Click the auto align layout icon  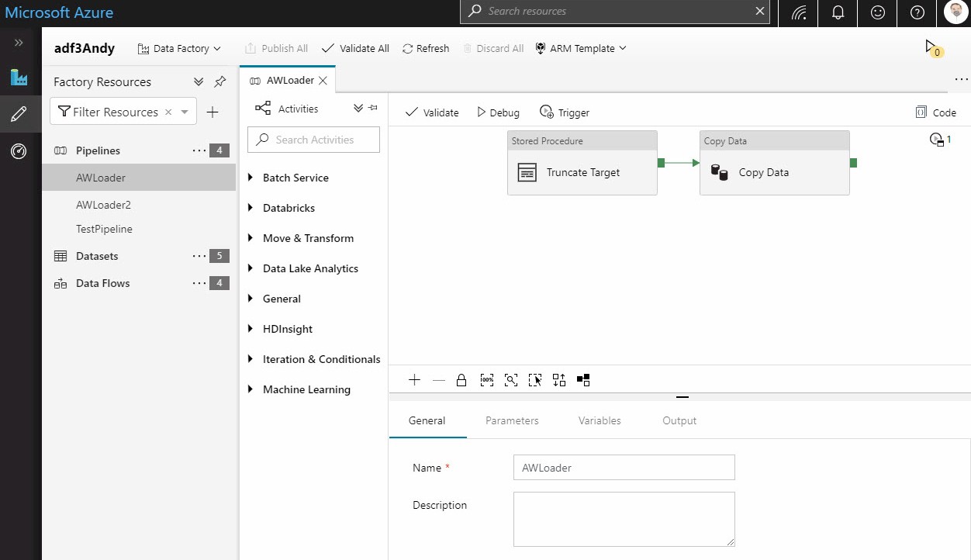(559, 380)
